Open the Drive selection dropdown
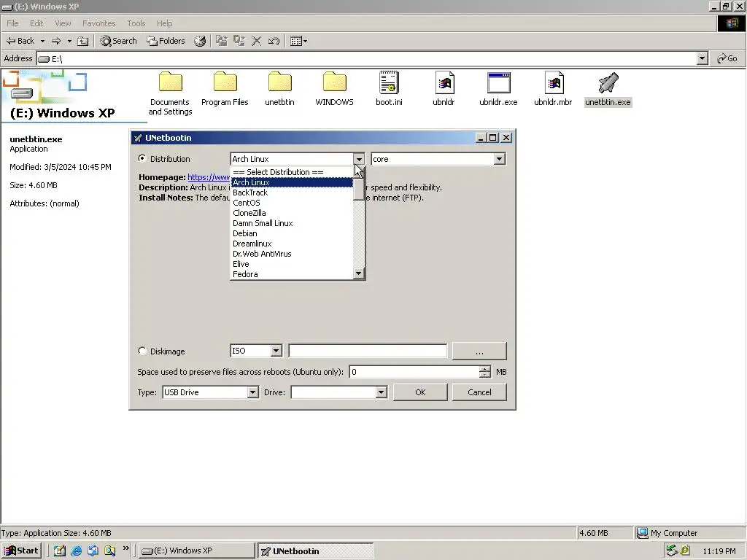The width and height of the screenshot is (747, 560). coord(381,392)
